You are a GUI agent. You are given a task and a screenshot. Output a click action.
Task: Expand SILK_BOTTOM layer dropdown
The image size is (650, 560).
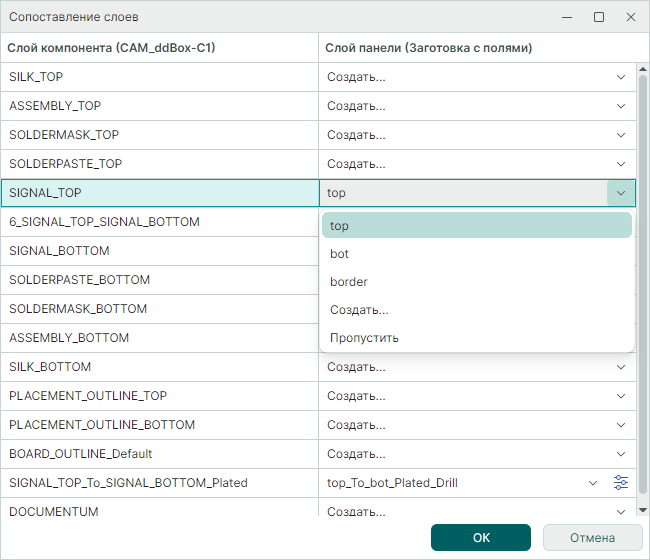(x=621, y=367)
